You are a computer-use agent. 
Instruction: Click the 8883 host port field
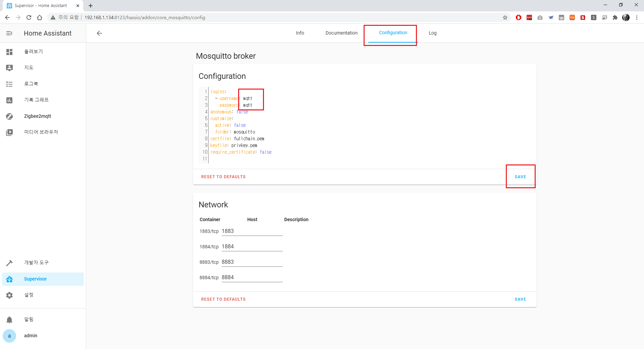252,262
